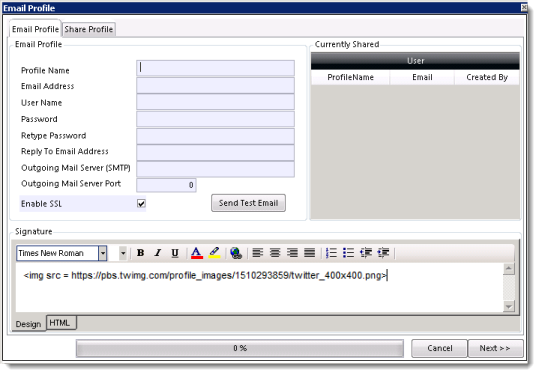This screenshot has width=539, height=375.
Task: Switch to the Share Profile tab
Action: [x=89, y=30]
